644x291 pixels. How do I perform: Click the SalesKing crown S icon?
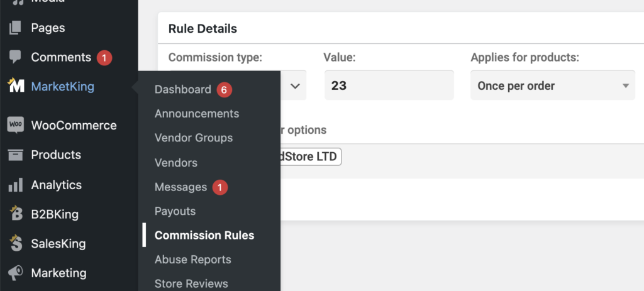16,243
